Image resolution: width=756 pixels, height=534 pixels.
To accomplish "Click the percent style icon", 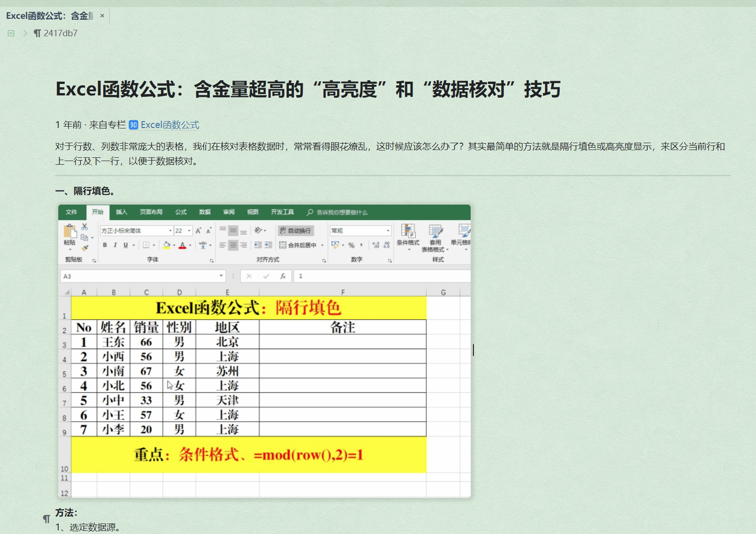I will (x=351, y=245).
